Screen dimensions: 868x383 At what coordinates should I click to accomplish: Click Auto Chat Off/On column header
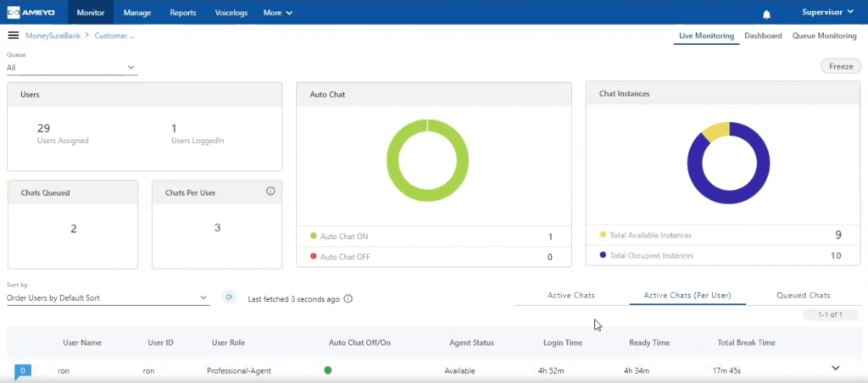(359, 342)
